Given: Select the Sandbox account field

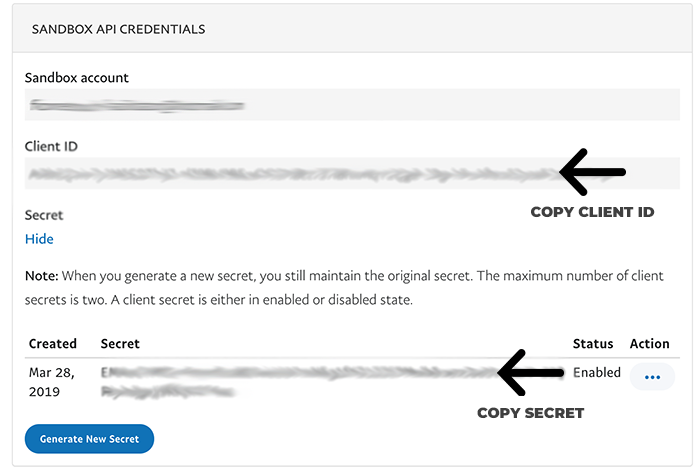Looking at the screenshot, I should 352,104.
